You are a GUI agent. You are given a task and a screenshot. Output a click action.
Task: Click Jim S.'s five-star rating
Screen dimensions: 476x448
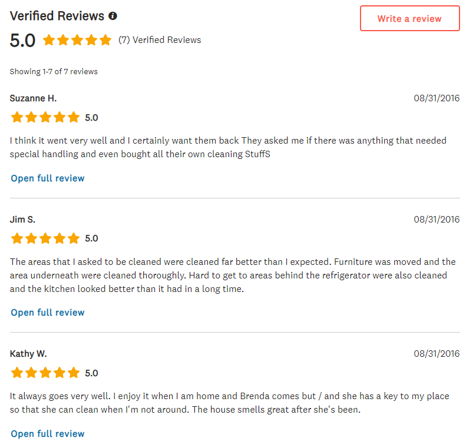tap(45, 238)
